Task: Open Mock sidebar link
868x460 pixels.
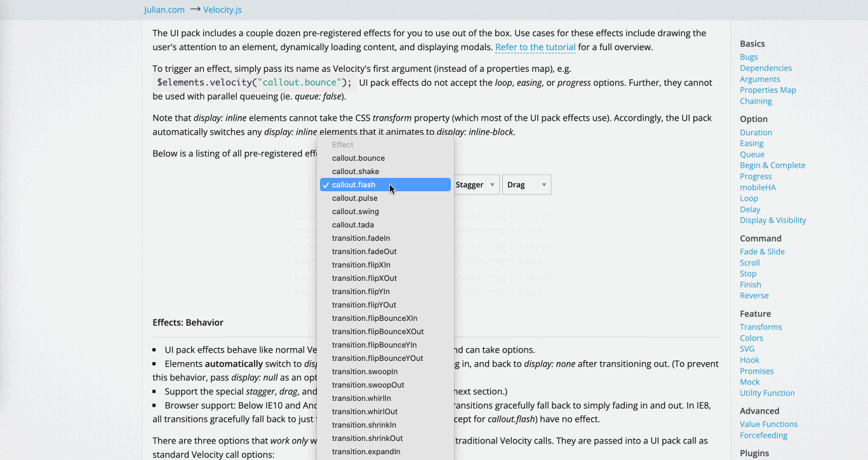Action: [750, 382]
